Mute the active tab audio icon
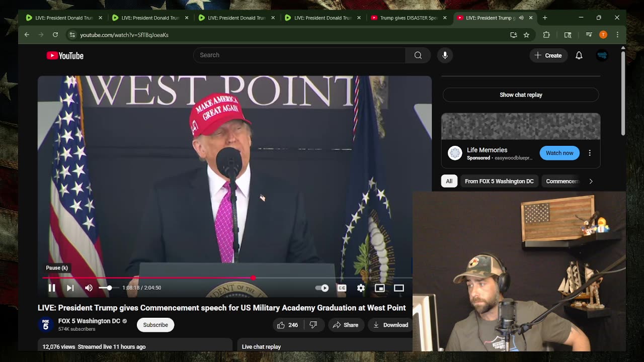 (x=521, y=18)
